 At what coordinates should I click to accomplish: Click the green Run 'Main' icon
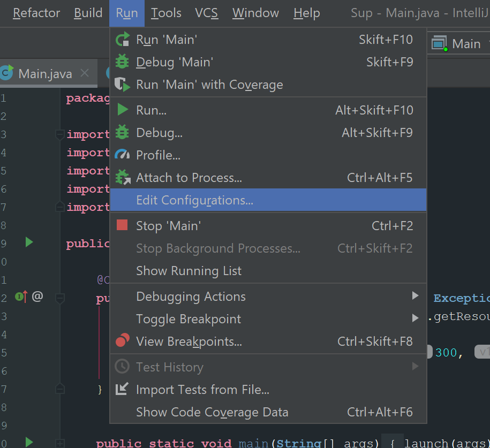pyautogui.click(x=123, y=40)
